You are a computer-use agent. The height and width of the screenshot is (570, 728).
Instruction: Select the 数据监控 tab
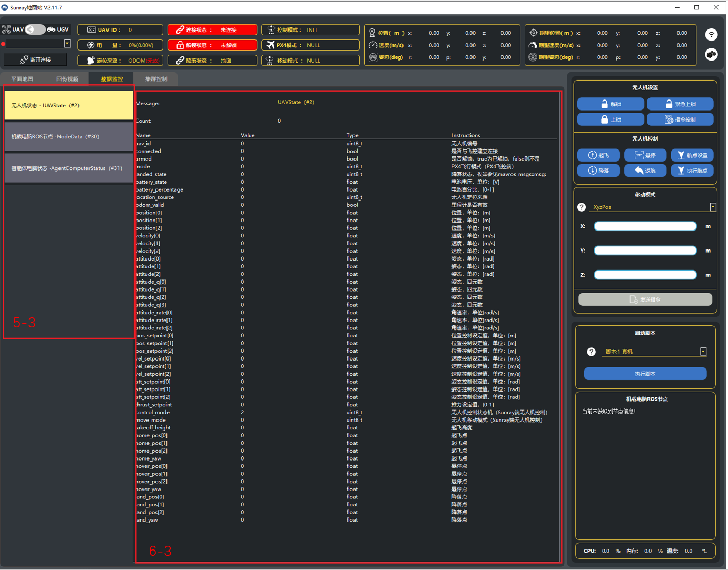click(112, 79)
